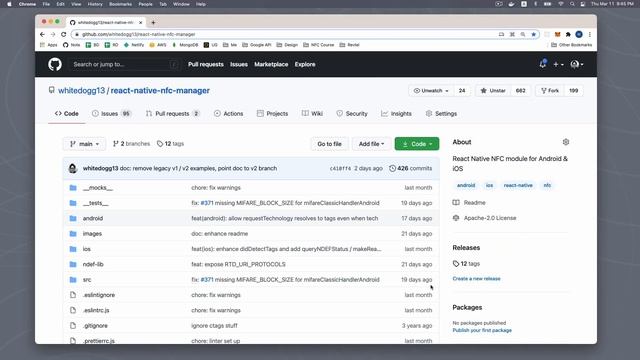
Task: Open the 426 commits history link
Action: (x=410, y=168)
